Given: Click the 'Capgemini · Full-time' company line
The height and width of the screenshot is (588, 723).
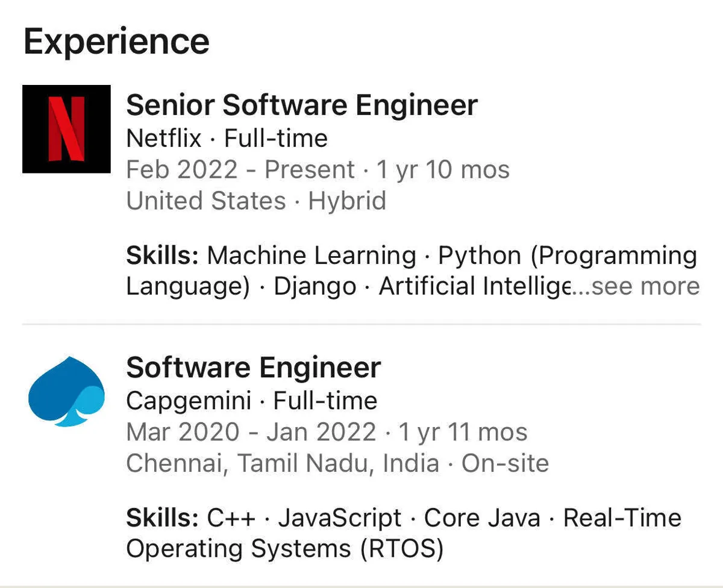Looking at the screenshot, I should point(251,401).
